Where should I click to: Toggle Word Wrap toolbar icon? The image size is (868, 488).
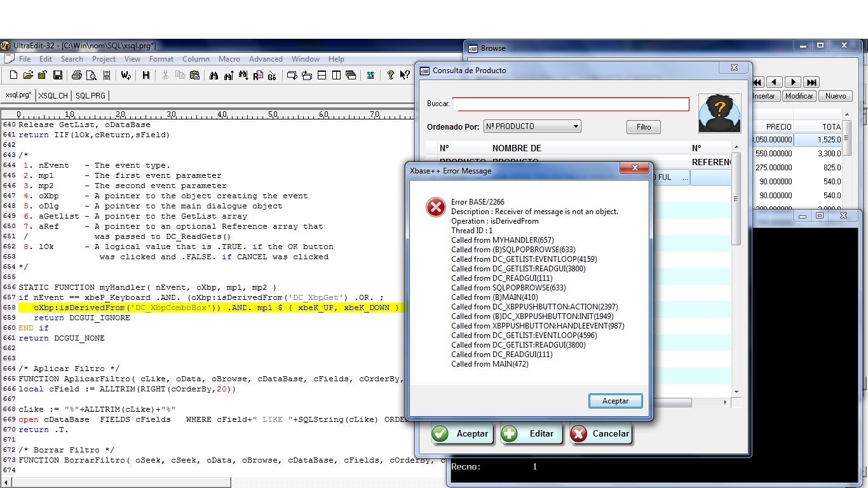tap(126, 75)
